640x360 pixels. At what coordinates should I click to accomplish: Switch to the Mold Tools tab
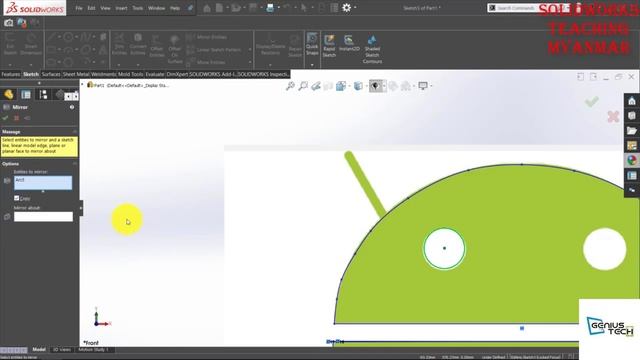(x=131, y=74)
